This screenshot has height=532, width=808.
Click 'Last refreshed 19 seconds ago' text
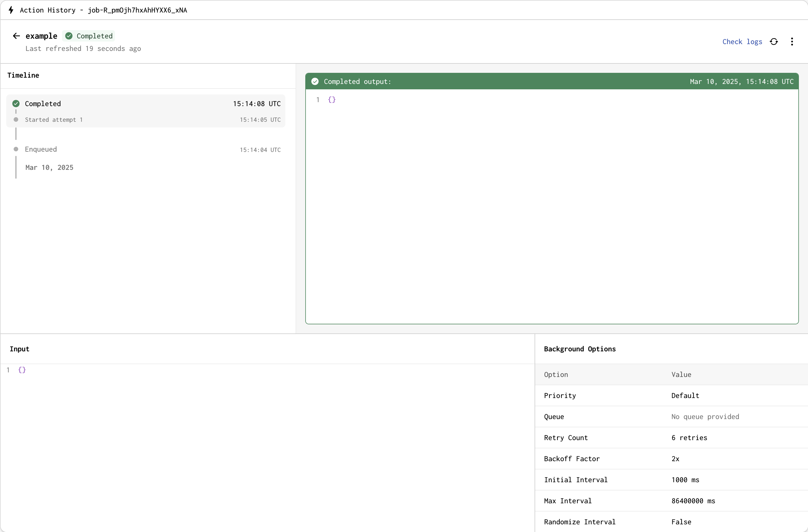(x=83, y=49)
